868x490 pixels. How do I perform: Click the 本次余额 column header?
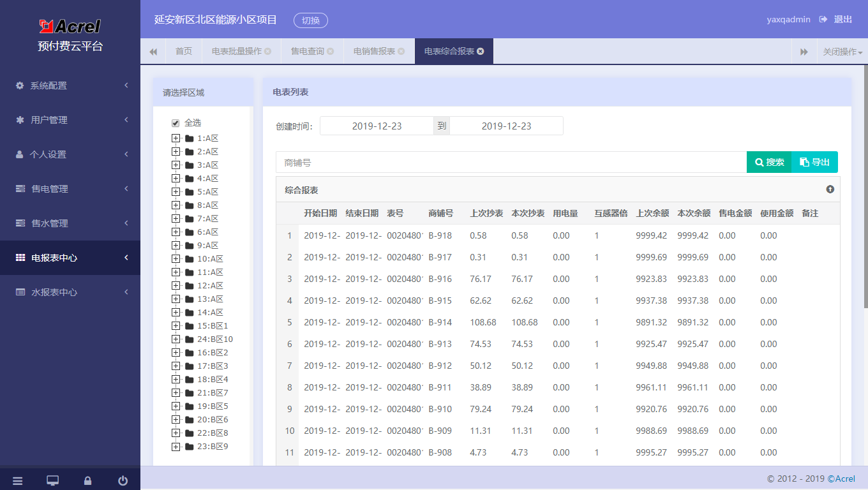pyautogui.click(x=694, y=213)
